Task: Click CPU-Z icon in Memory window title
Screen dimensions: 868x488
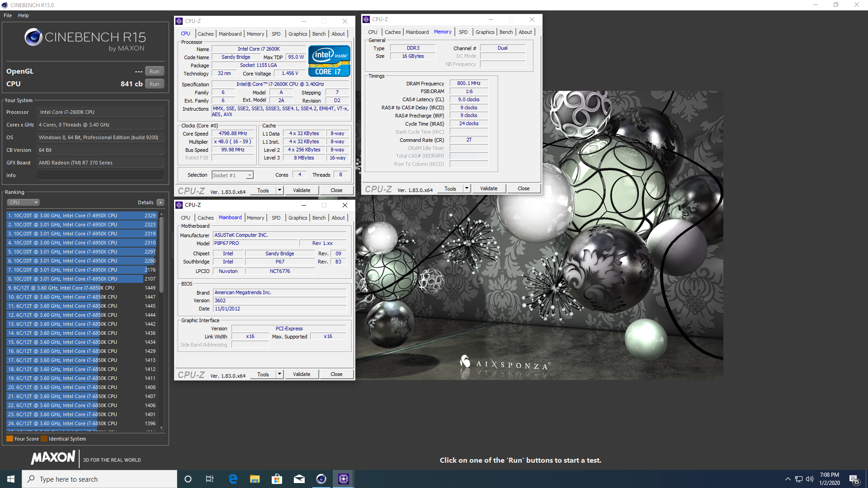Action: click(x=366, y=19)
